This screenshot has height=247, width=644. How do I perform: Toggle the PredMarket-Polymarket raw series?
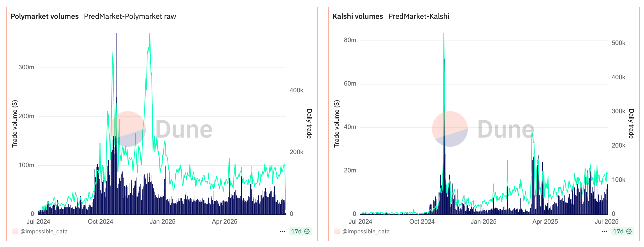(x=130, y=16)
